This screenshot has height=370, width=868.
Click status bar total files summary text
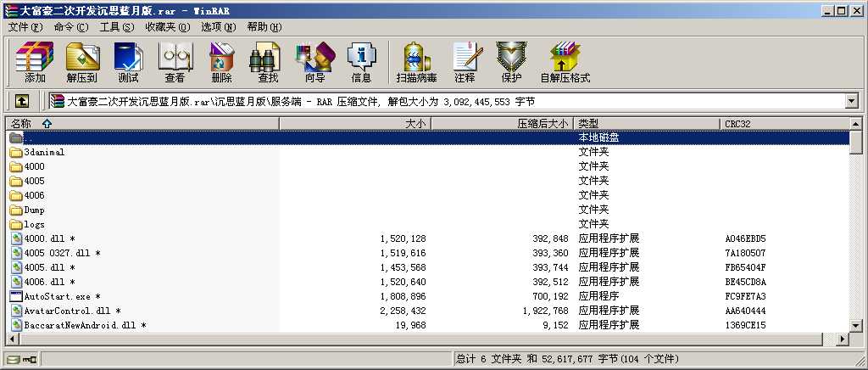[x=567, y=360]
